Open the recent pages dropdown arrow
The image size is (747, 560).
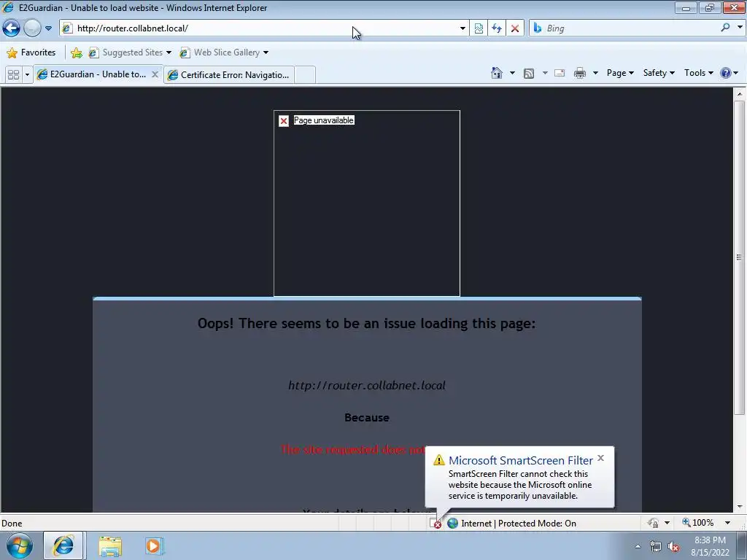pos(48,28)
